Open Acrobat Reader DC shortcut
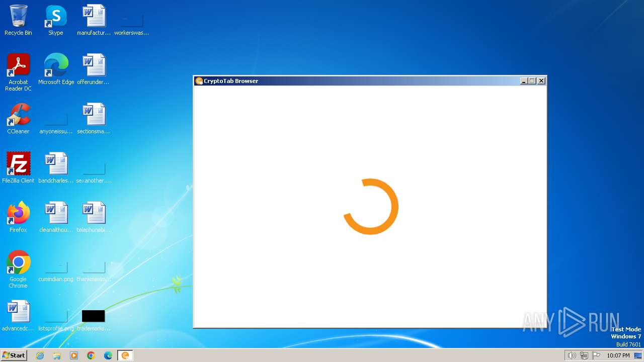 coord(18,72)
